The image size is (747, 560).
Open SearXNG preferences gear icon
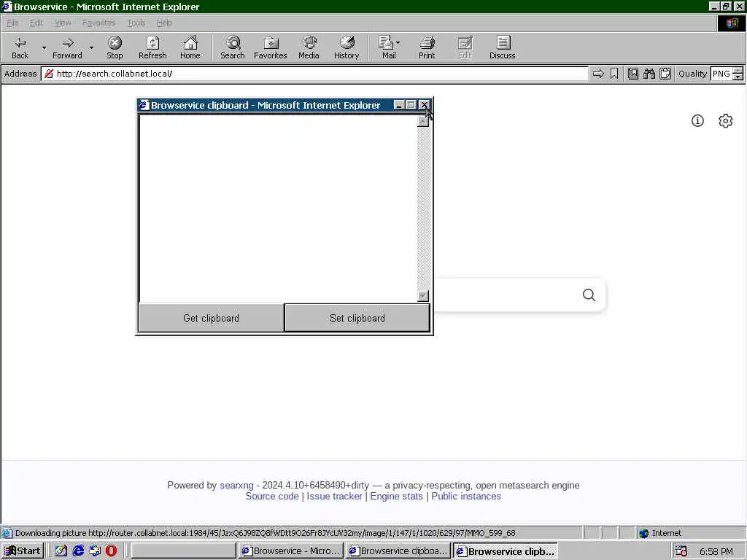tap(726, 120)
